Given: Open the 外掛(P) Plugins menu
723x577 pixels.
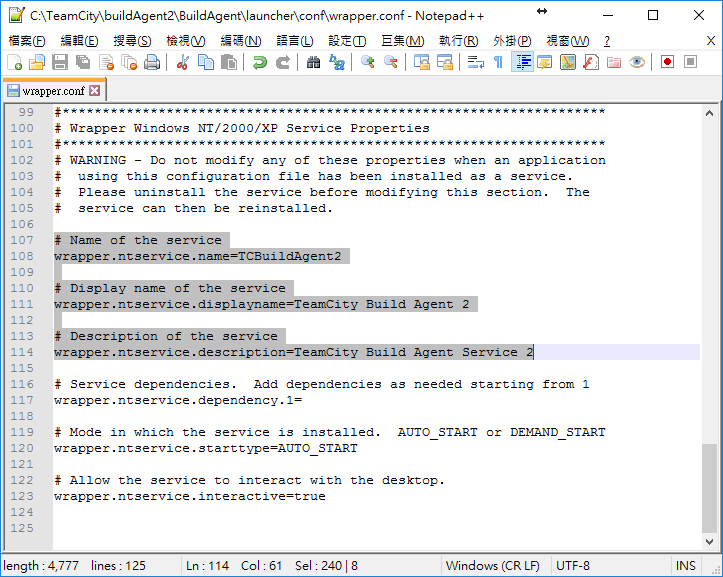Looking at the screenshot, I should [512, 41].
